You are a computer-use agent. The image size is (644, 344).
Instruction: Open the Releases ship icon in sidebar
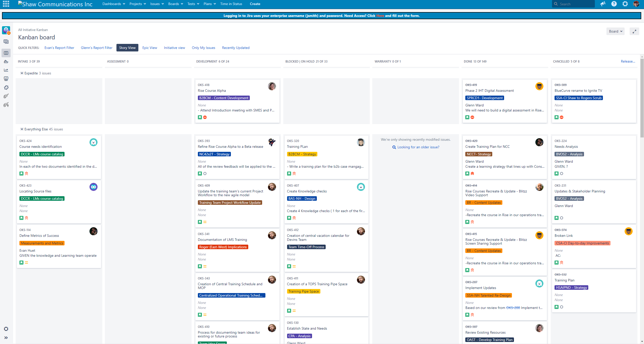pyautogui.click(x=6, y=62)
